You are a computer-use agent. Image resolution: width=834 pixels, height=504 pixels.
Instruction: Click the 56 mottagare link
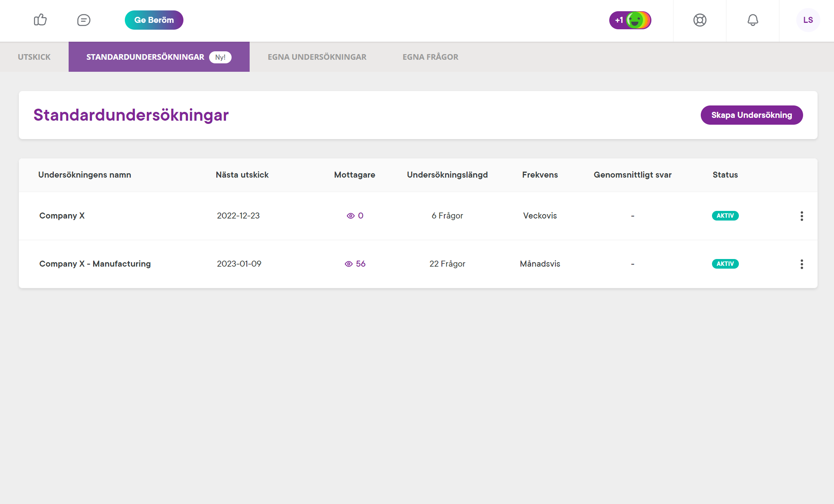point(360,264)
